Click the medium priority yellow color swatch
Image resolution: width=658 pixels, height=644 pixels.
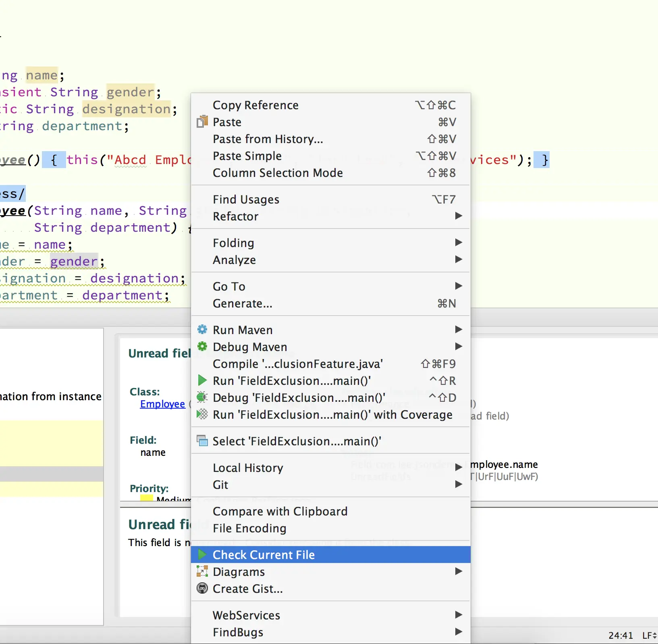pos(147,498)
